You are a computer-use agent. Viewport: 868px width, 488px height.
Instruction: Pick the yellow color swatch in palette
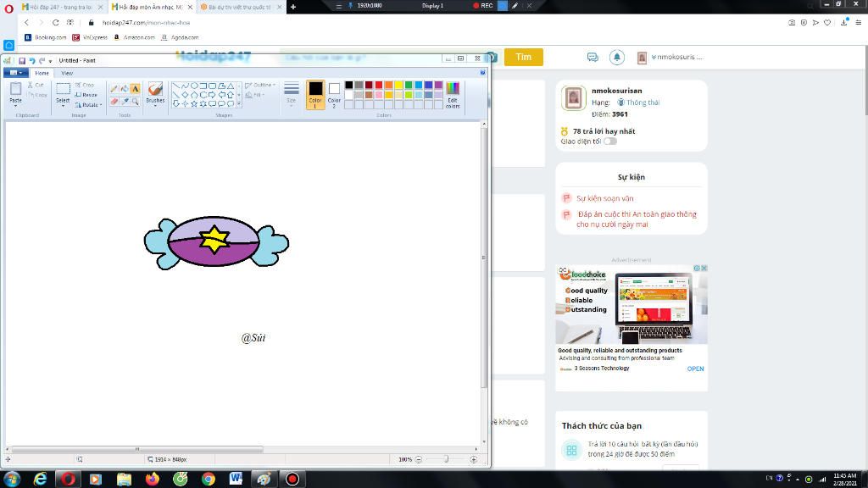[x=398, y=85]
